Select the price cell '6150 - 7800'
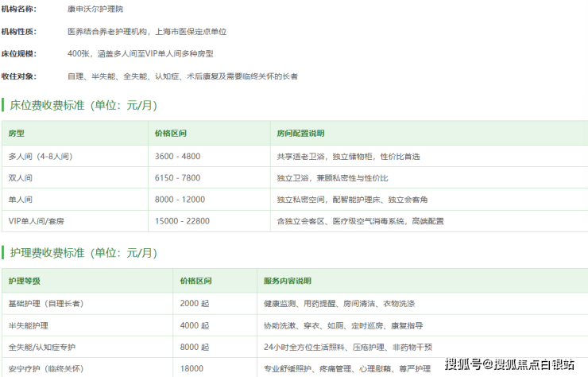588x377 pixels. (209, 177)
